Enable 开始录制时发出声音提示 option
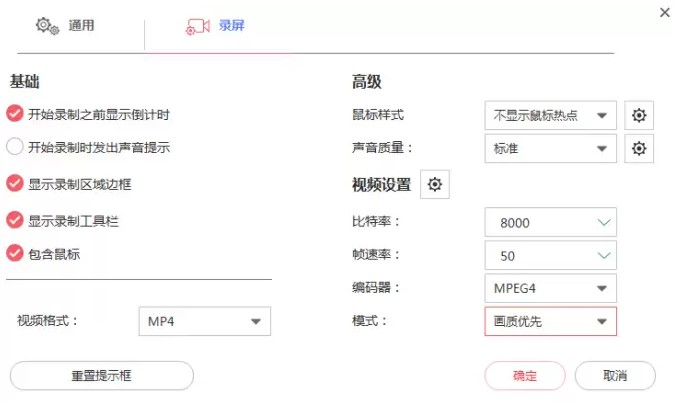 15,147
